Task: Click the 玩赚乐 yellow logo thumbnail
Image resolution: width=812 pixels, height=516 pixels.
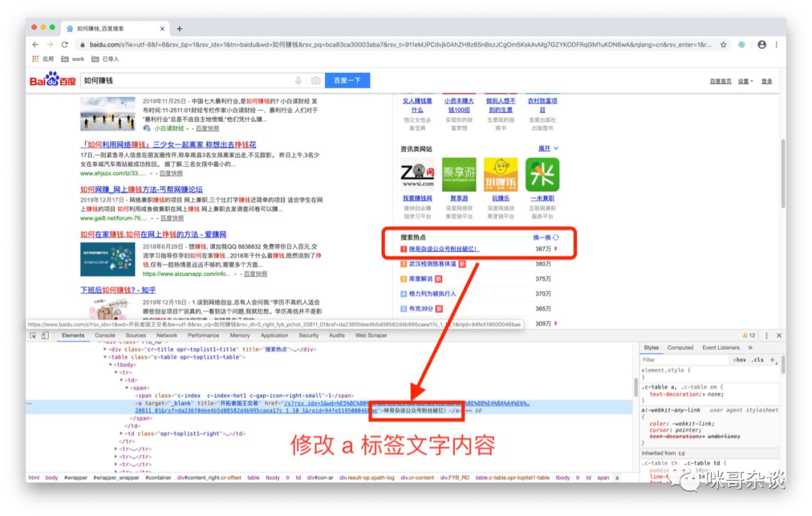Action: tap(500, 175)
